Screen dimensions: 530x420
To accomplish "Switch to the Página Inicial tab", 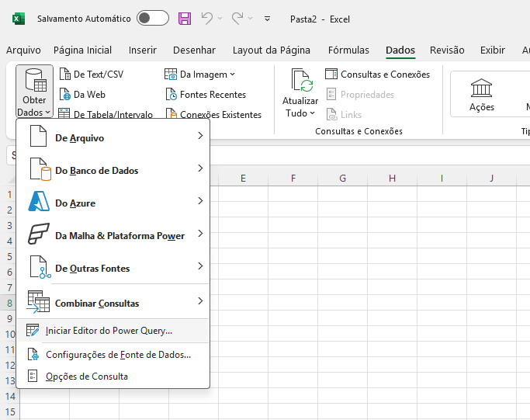I will coord(82,50).
